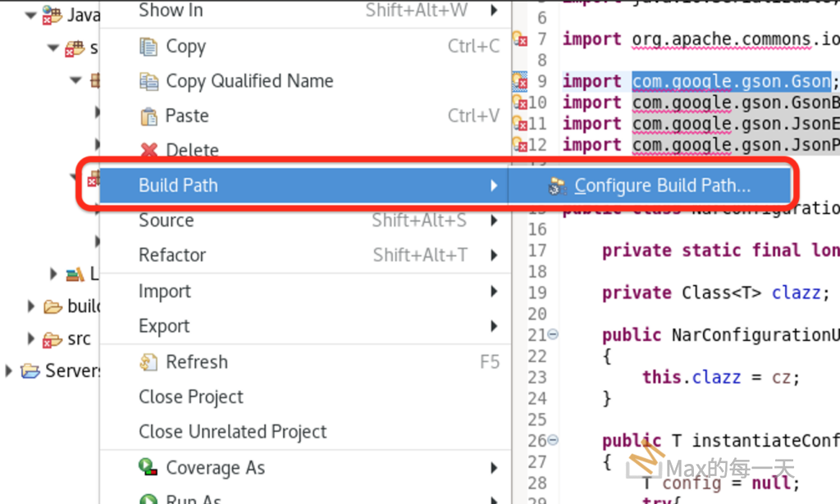The width and height of the screenshot is (840, 504).
Task: Click the Copy icon in context menu
Action: pos(148,47)
